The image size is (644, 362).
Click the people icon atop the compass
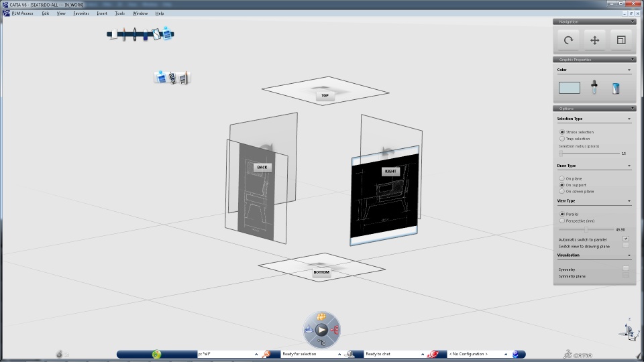[321, 316]
